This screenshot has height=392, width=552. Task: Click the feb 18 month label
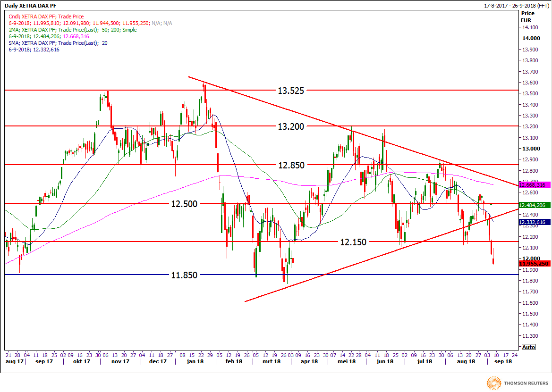point(234,361)
